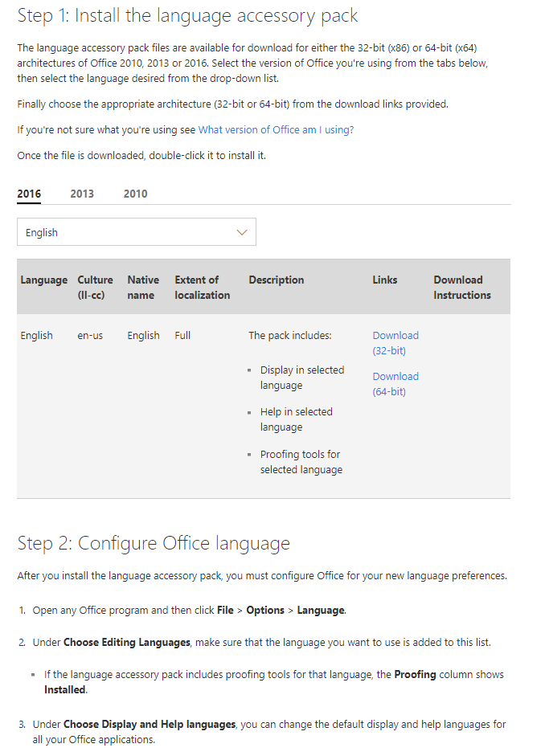Click the 'Proofing tools for selected language' bullet
Image resolution: width=545 pixels, height=756 pixels.
click(x=301, y=462)
